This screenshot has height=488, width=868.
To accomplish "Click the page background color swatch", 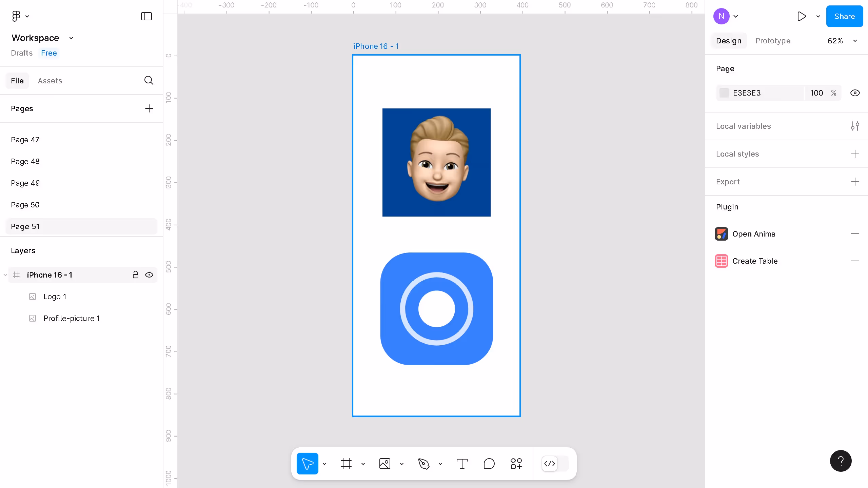I will (724, 93).
